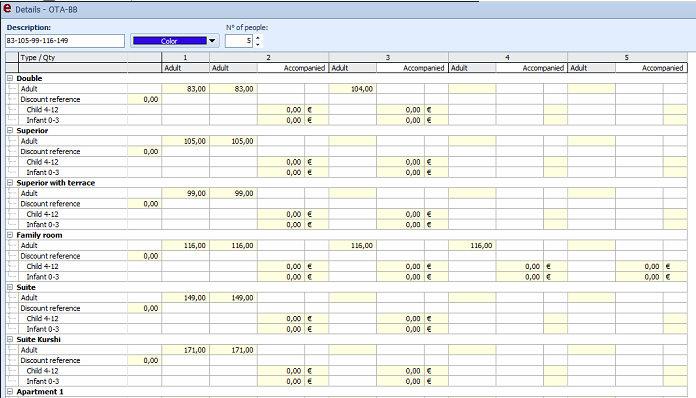This screenshot has height=398, width=696.
Task: Select Double Child 4-12 row label
Action: 42,110
